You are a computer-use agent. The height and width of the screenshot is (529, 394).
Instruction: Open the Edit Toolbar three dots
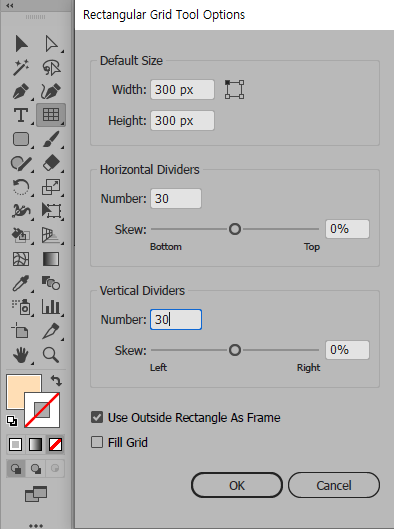coord(36,525)
